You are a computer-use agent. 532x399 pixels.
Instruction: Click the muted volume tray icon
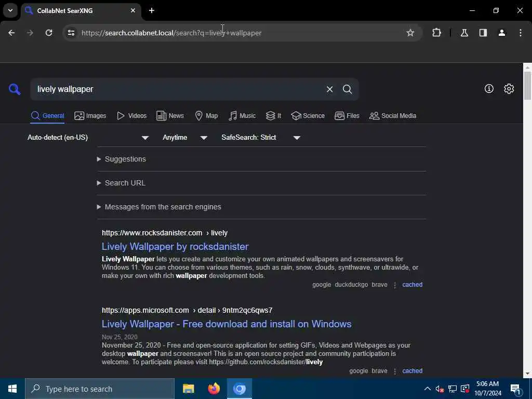[440, 389]
